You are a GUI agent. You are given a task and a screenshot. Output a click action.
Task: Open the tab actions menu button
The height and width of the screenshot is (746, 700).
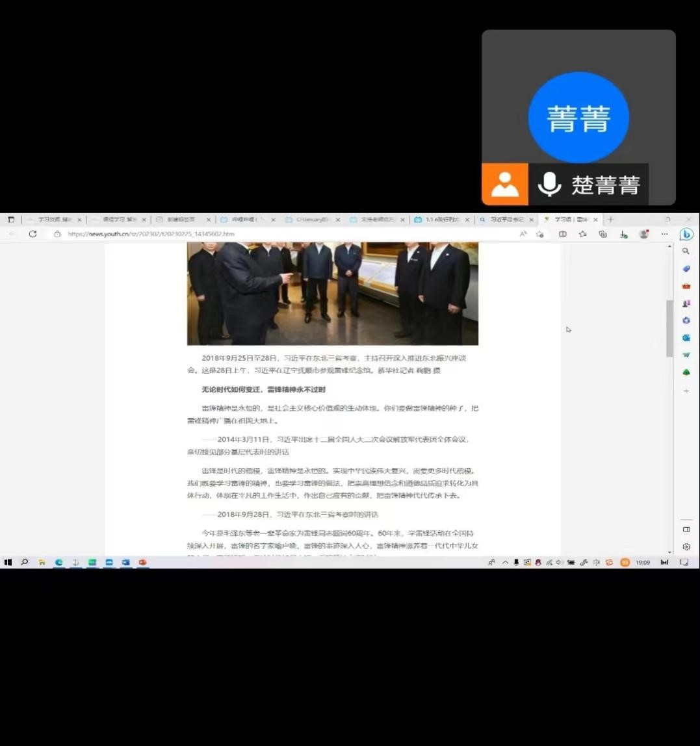pos(10,220)
